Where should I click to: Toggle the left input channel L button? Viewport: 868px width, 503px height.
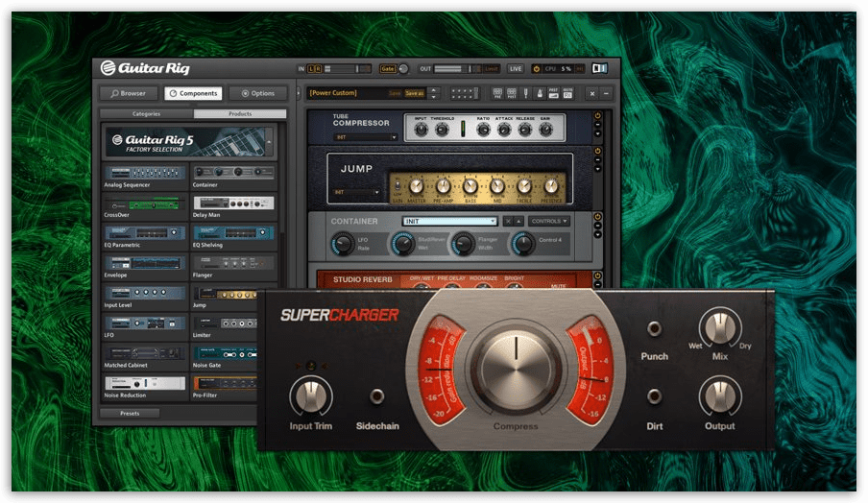(x=311, y=68)
